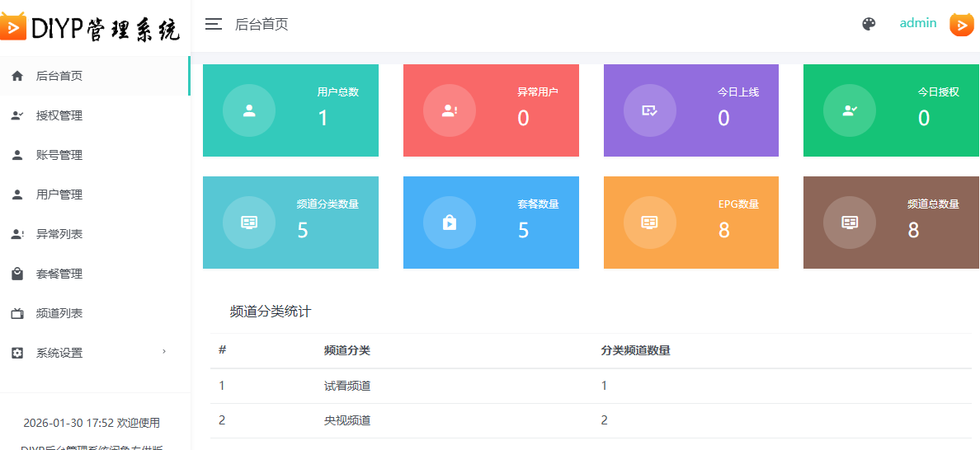Image resolution: width=980 pixels, height=450 pixels.
Task: Click the user-check icon in 今日授权 card
Action: [850, 110]
